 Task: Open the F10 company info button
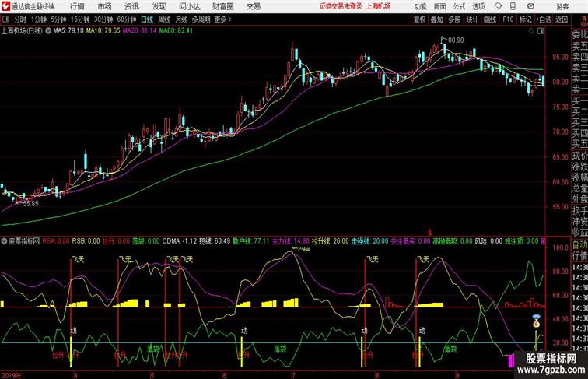coord(508,19)
